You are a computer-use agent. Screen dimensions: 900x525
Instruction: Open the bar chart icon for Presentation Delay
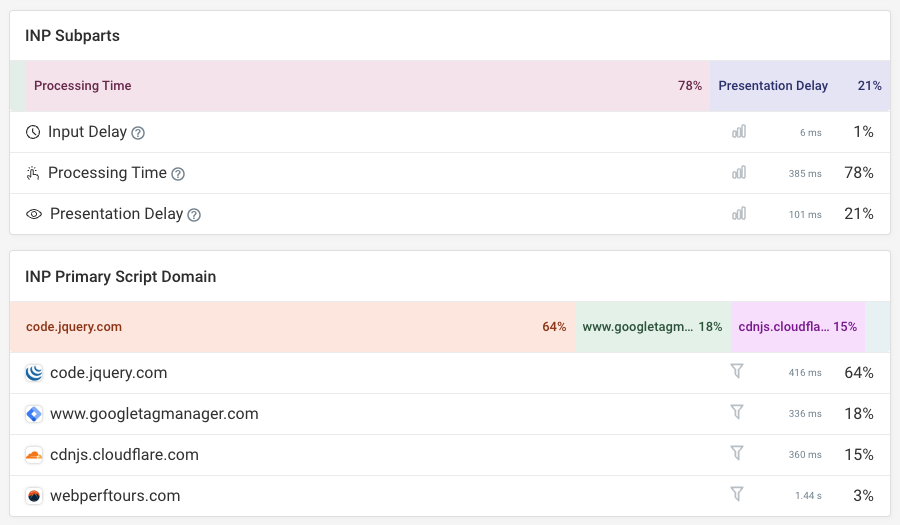(739, 214)
